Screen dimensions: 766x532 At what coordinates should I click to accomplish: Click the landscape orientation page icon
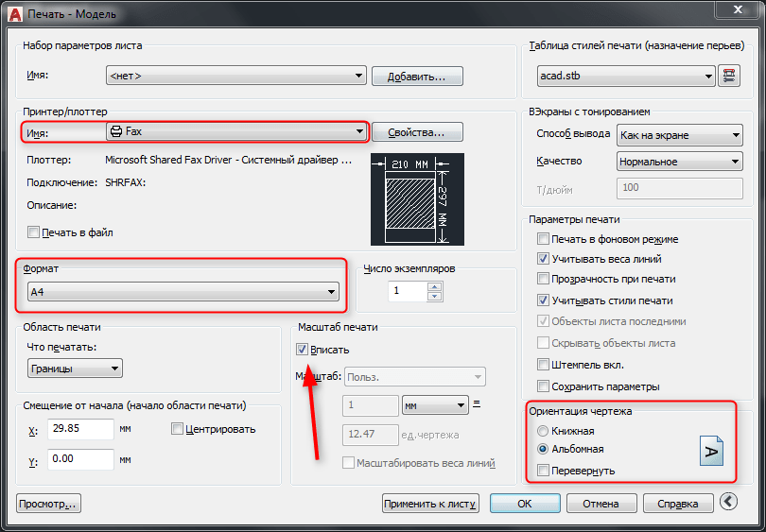click(x=710, y=450)
